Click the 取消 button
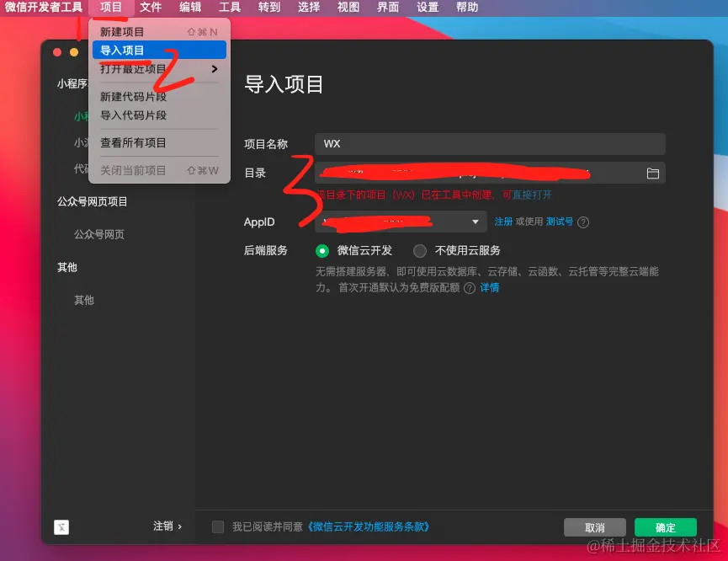Screen dimensions: 728x561 tap(595, 527)
